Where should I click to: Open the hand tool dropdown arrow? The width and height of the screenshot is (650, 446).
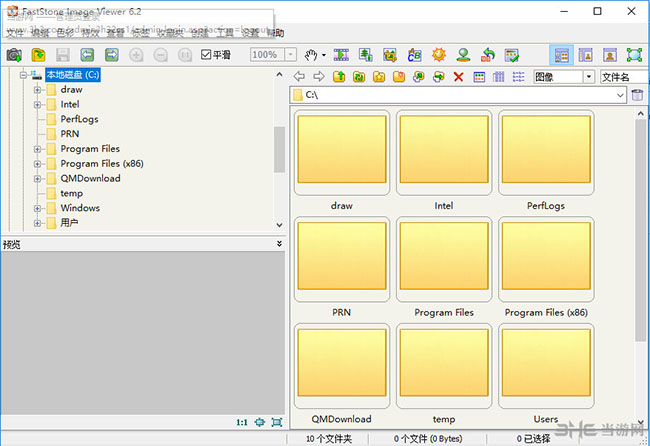[324, 55]
